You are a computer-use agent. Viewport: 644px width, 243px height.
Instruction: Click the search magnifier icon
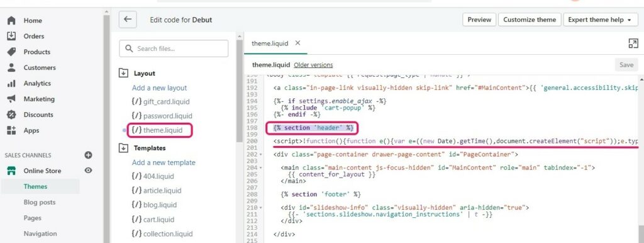[129, 48]
